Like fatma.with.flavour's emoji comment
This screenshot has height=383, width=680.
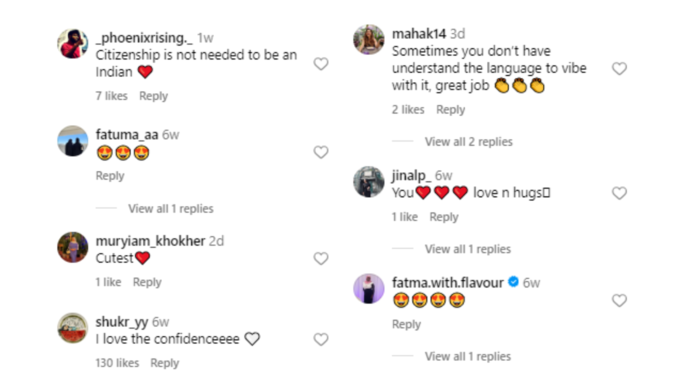[619, 301]
